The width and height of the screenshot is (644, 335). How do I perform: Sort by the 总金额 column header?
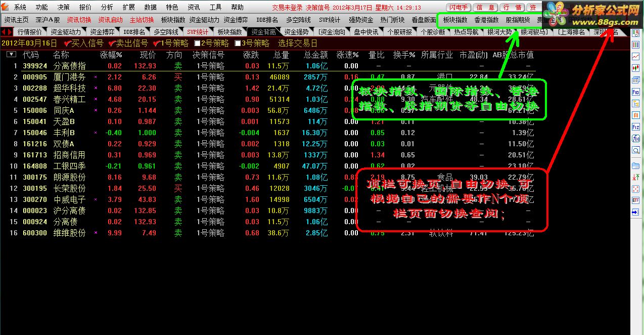pos(316,55)
